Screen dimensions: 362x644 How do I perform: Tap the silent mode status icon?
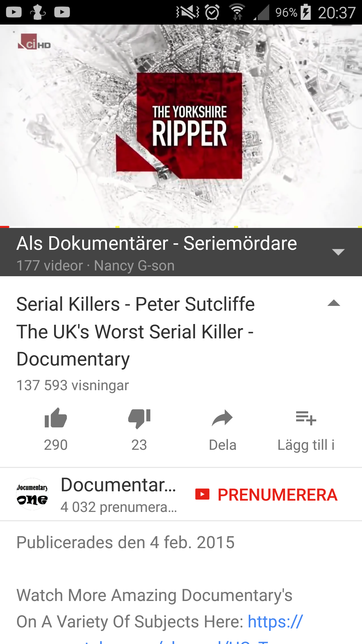coord(188,12)
